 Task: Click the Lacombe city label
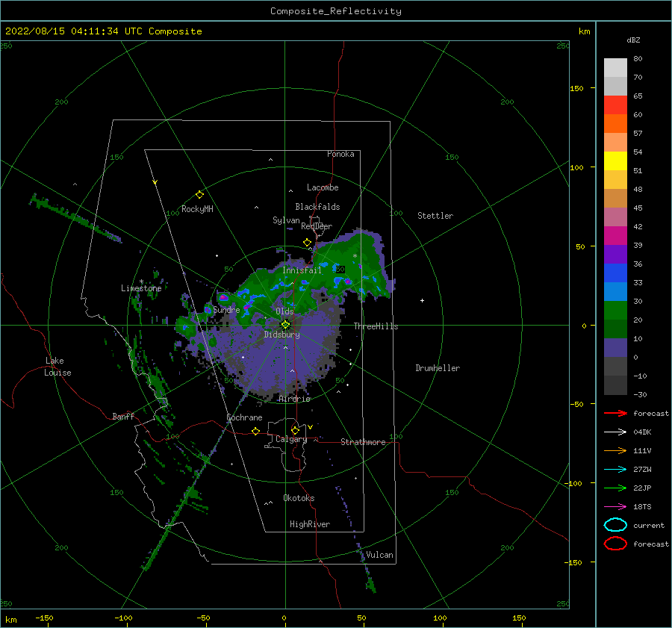[323, 187]
